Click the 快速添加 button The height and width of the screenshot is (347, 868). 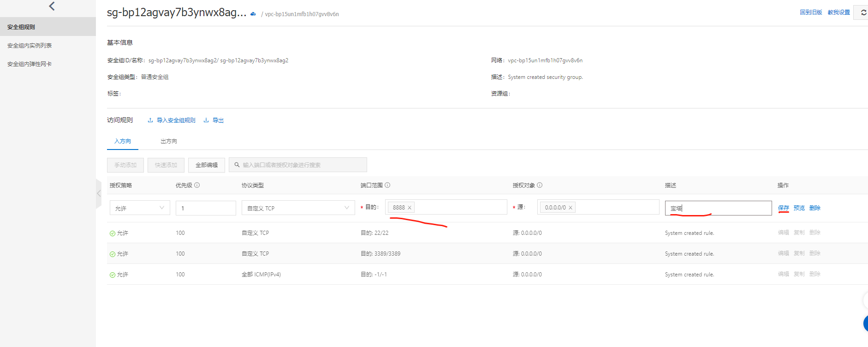[x=166, y=165]
